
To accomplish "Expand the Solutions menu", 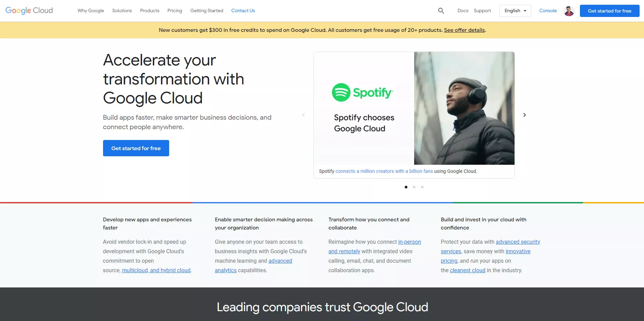I will [x=122, y=11].
